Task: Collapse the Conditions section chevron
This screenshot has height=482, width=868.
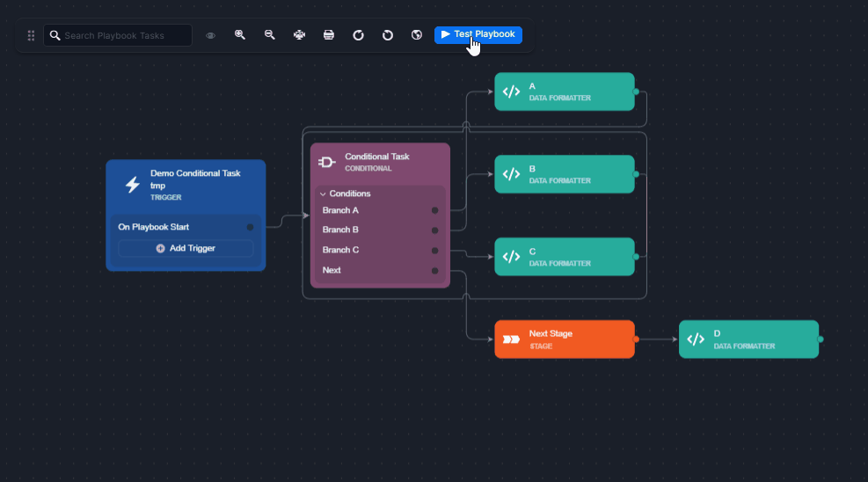Action: click(323, 194)
